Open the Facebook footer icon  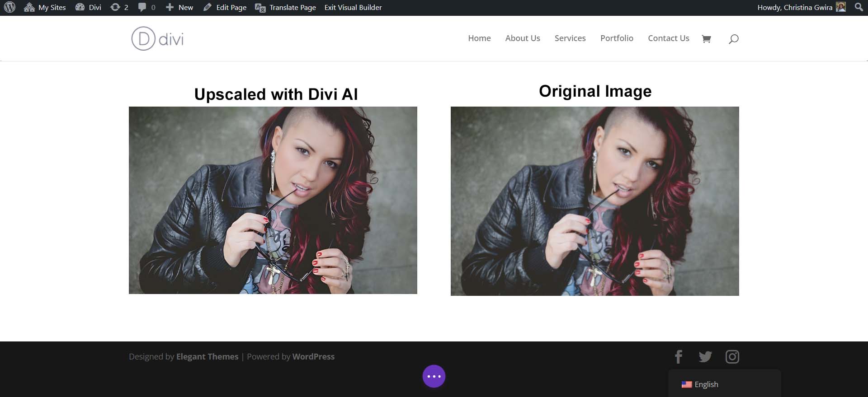678,357
